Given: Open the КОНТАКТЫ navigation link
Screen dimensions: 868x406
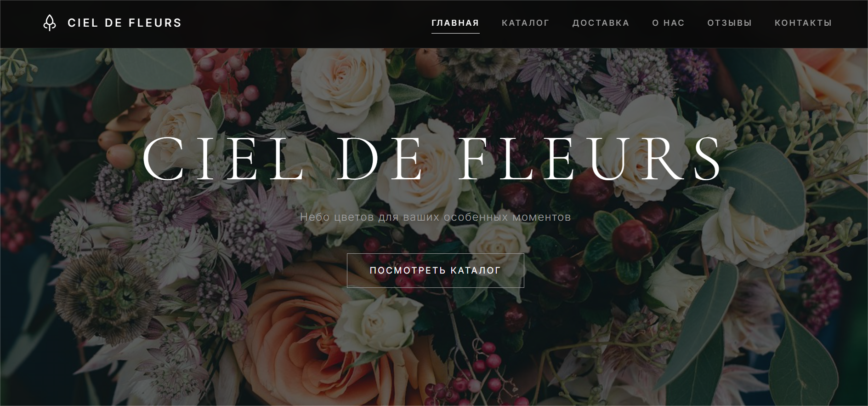Looking at the screenshot, I should pyautogui.click(x=803, y=23).
